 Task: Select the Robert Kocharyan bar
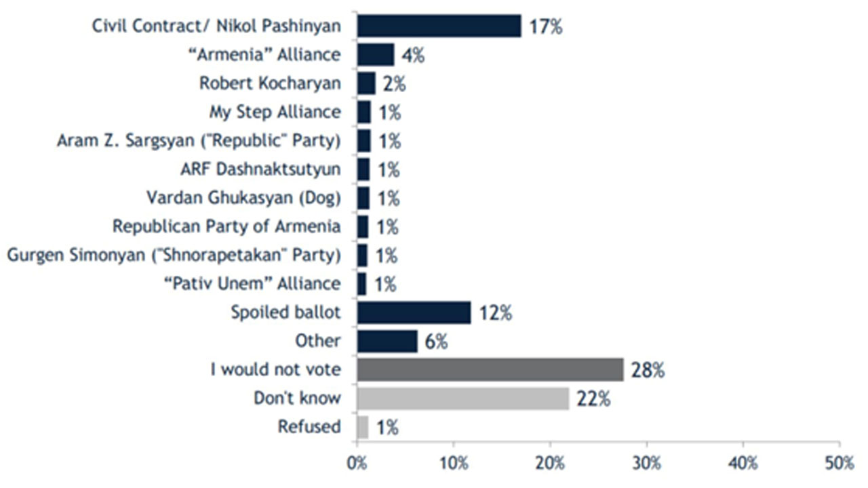coord(366,83)
